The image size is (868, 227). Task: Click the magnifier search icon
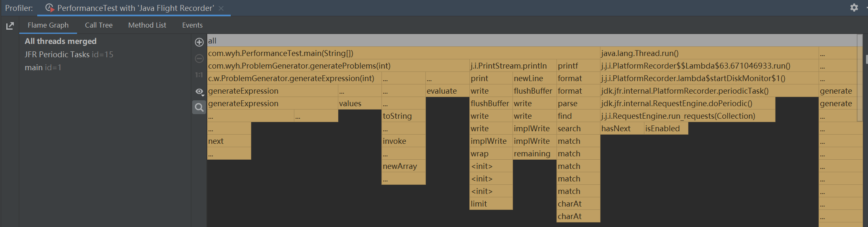click(199, 107)
